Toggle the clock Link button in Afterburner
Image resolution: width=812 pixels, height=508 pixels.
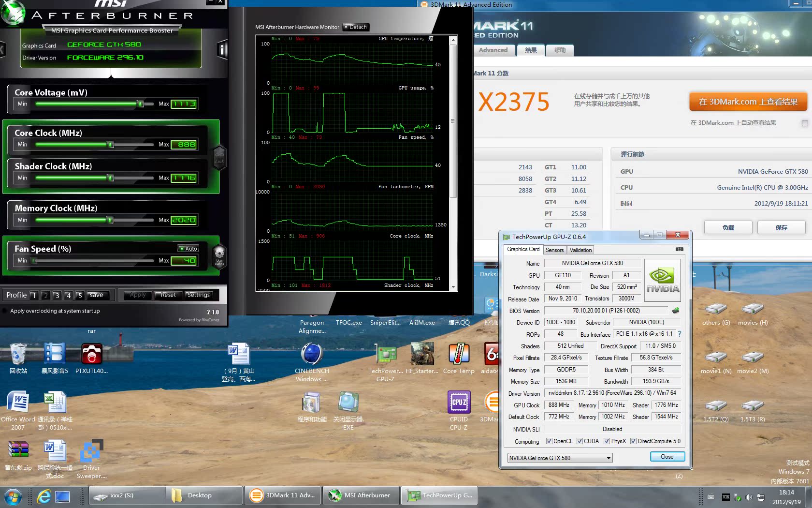tap(219, 157)
